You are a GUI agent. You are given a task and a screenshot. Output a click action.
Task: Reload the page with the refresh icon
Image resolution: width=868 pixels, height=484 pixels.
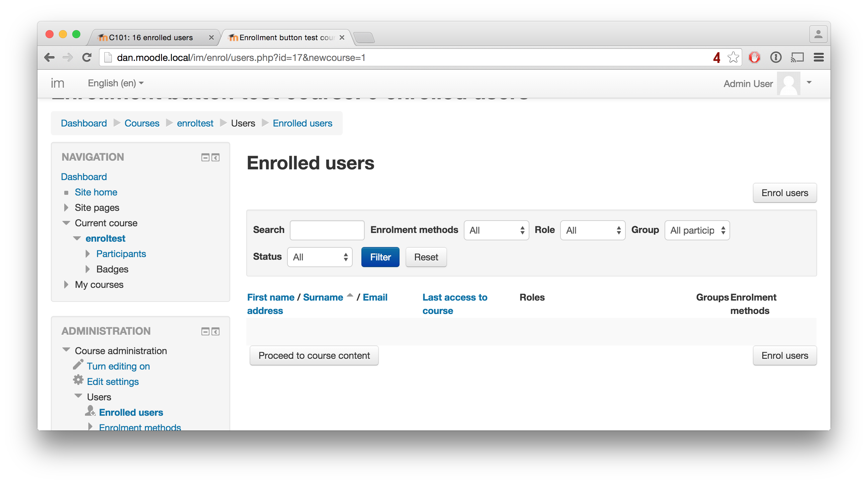(87, 58)
